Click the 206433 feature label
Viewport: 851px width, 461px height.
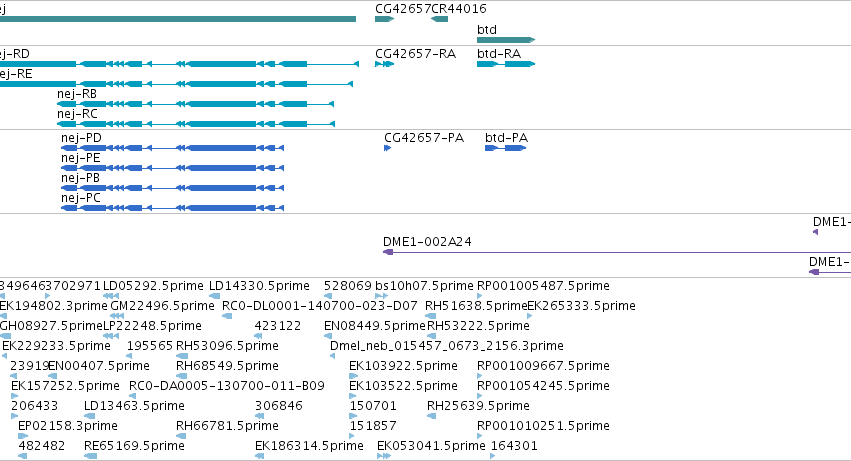pyautogui.click(x=34, y=406)
